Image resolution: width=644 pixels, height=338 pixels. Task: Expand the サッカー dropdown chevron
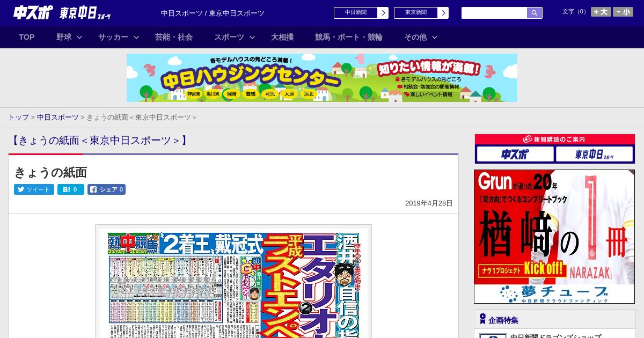tap(136, 37)
